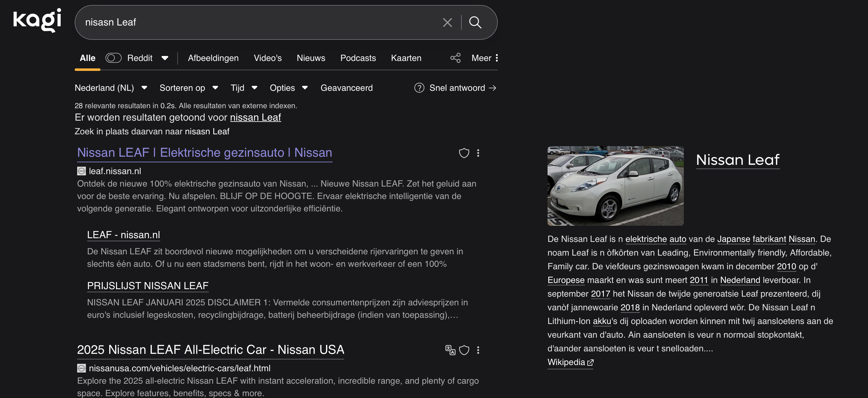Screen dimensions: 868x398
Task: Open the Wikipedia external link icon
Action: pos(591,362)
